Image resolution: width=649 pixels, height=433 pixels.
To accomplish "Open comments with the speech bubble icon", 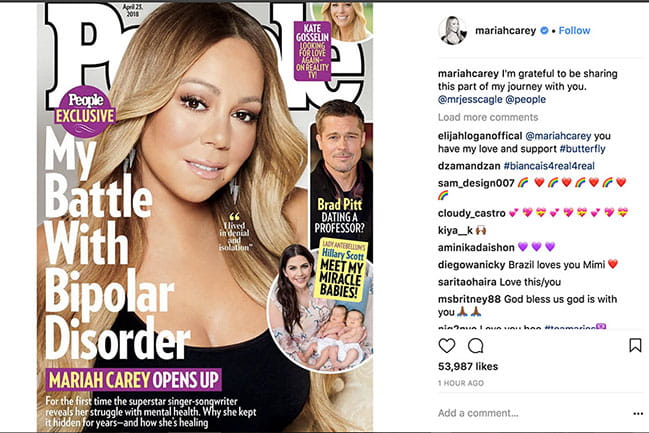I will click(x=476, y=346).
